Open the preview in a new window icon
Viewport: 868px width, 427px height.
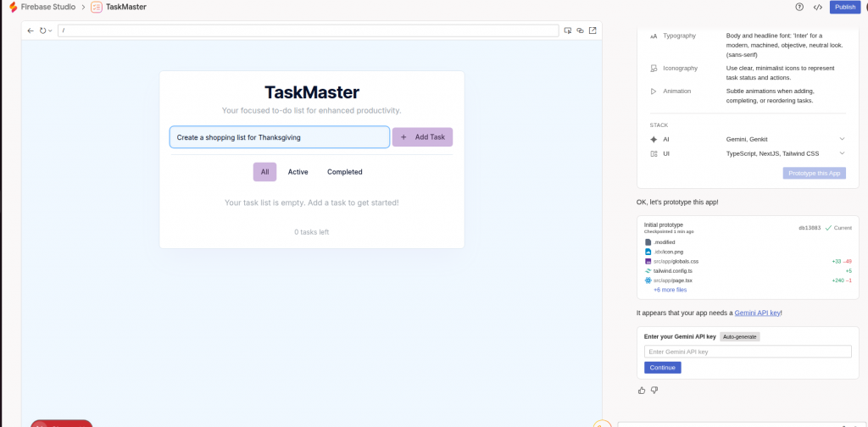pyautogui.click(x=593, y=30)
